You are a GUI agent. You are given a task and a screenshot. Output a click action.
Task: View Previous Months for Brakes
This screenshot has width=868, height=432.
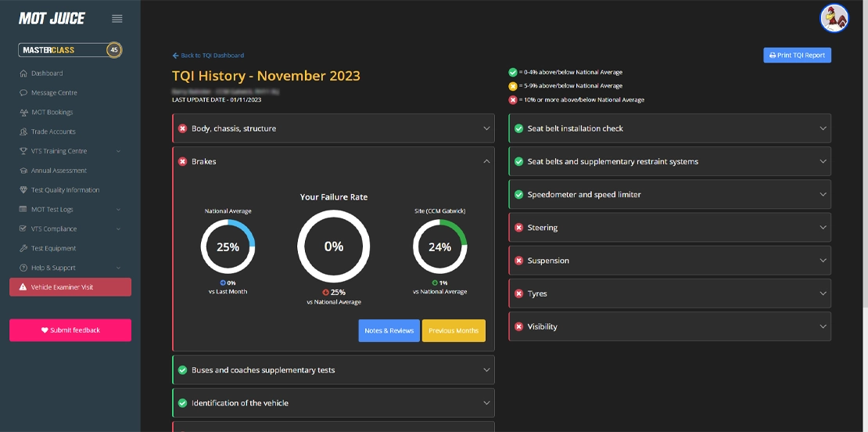click(454, 330)
